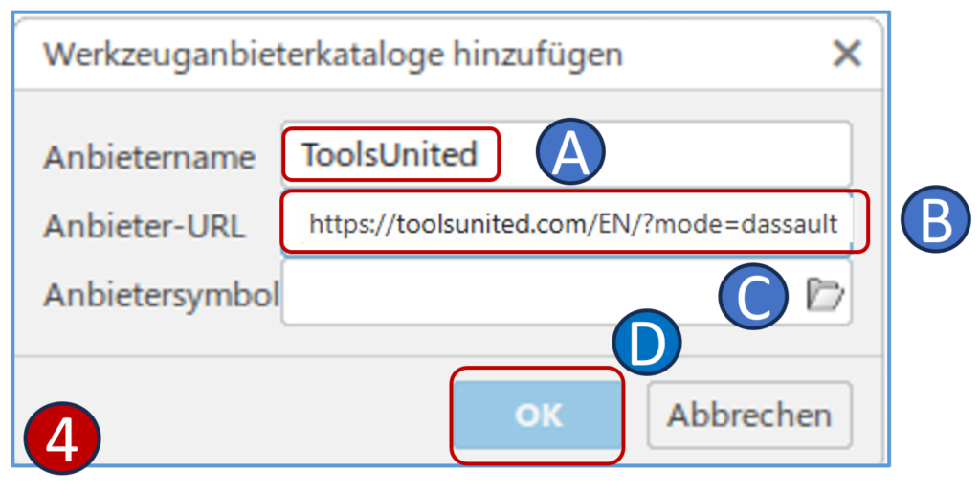
Task: Close the Werkzeuganbieterkataloge hinzufügen dialog
Action: click(x=847, y=55)
